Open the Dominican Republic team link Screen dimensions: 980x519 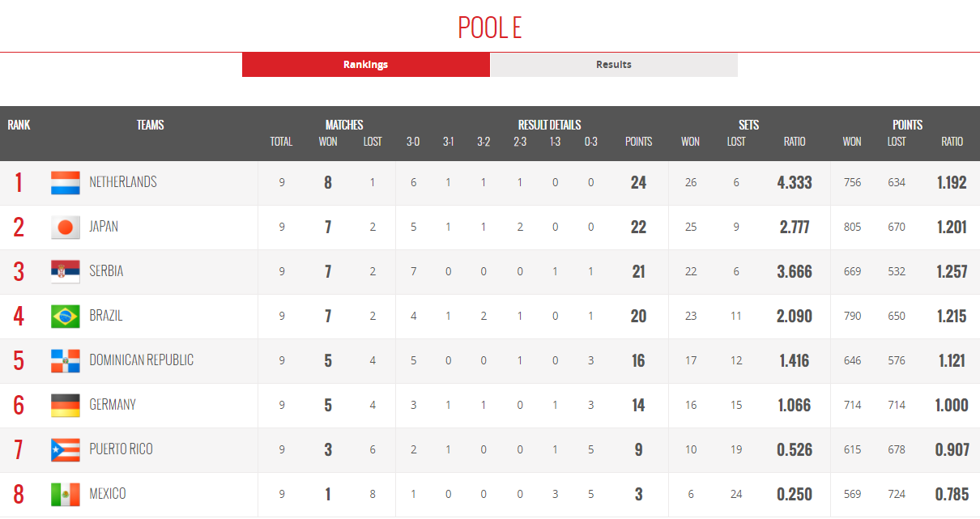[x=142, y=360]
